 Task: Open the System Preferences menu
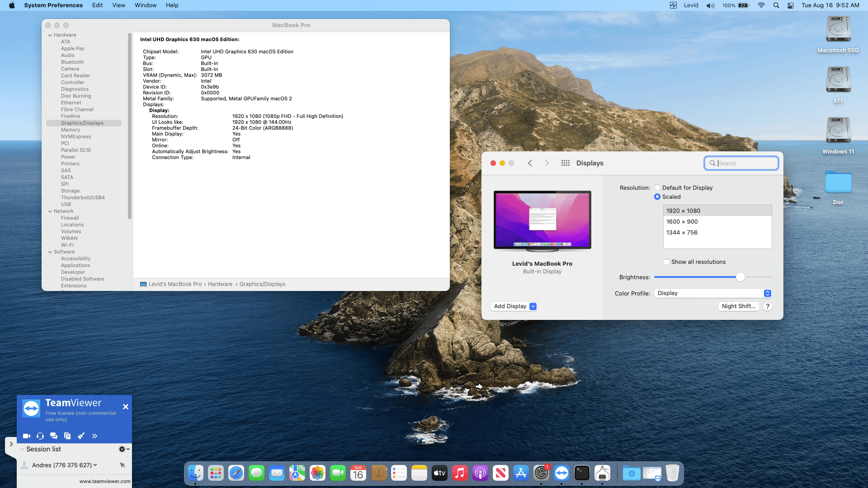[53, 5]
